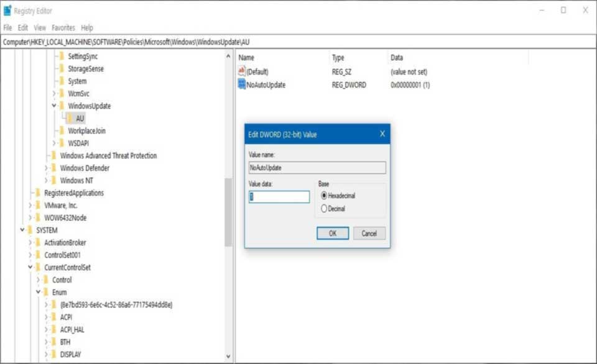Image resolution: width=597 pixels, height=364 pixels.
Task: Click the Registry Editor app icon in title bar
Action: coord(7,11)
